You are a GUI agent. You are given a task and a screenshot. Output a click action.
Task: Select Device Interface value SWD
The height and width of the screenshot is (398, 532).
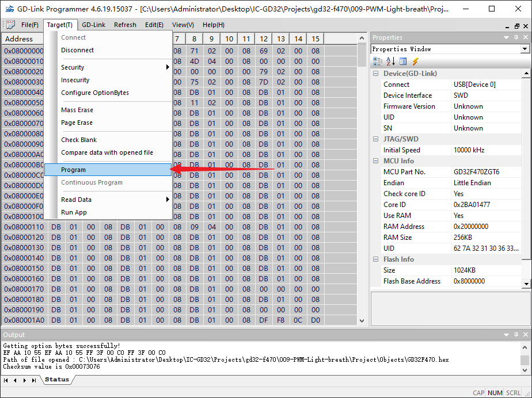point(486,95)
